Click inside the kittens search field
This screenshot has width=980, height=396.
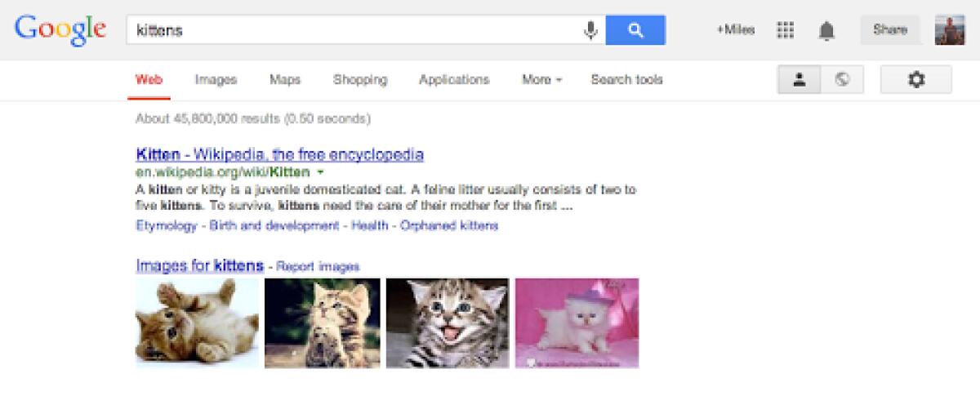[351, 30]
